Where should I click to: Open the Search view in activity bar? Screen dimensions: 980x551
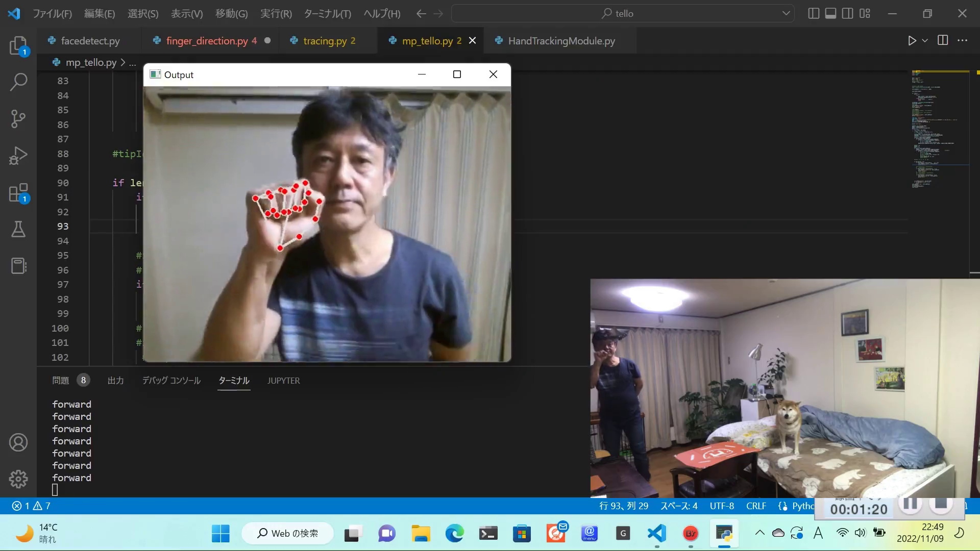(18, 82)
